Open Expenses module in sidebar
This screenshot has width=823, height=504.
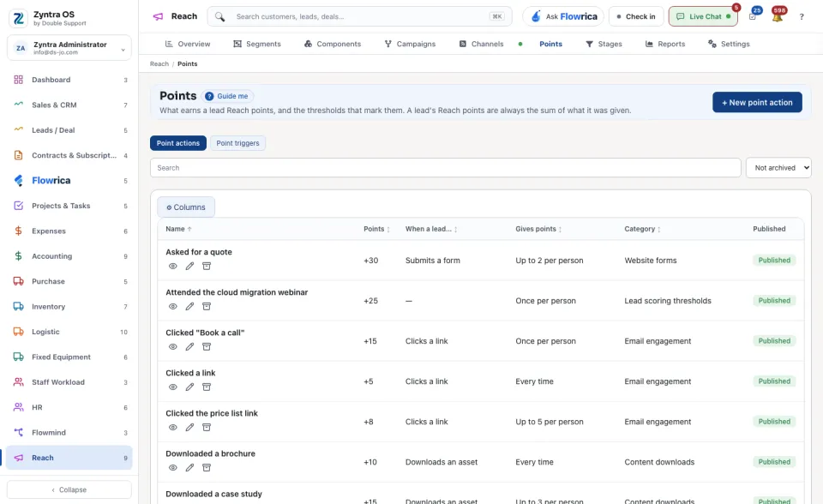(69, 231)
